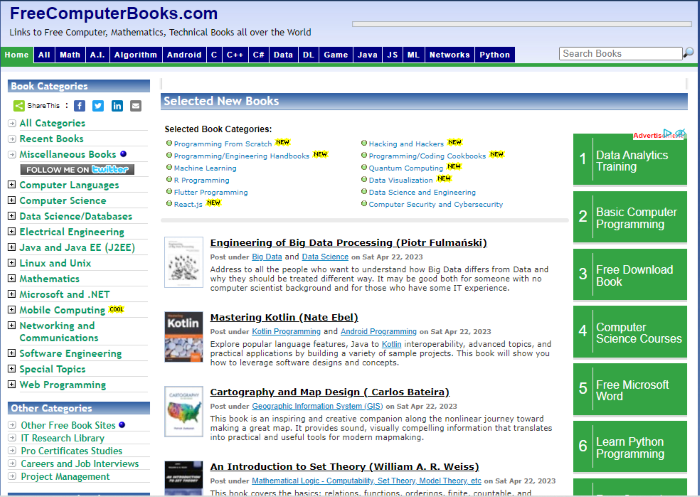The height and width of the screenshot is (497, 700).
Task: Click the ShareThis share icon
Action: click(x=19, y=106)
